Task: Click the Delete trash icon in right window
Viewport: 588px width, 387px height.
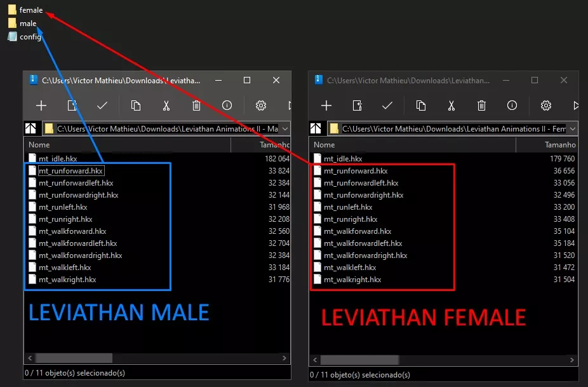Action: 481,105
